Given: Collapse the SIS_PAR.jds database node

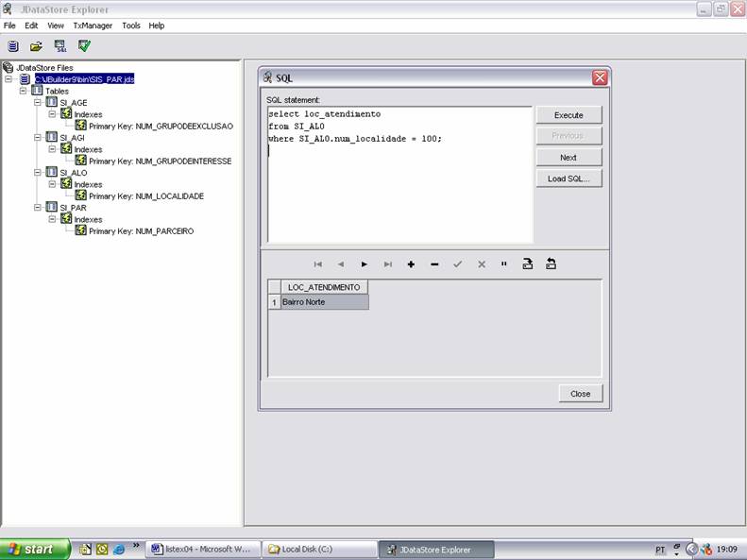Looking at the screenshot, I should 8,79.
